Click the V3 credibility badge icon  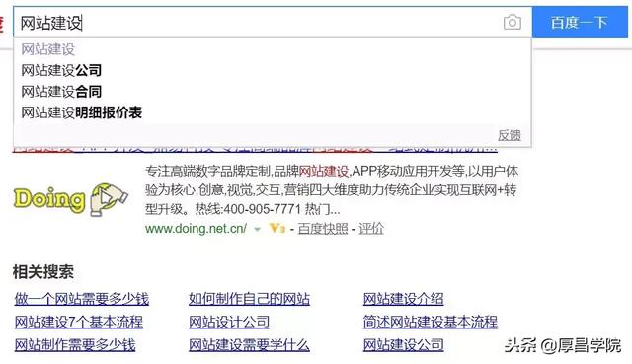[x=277, y=229]
